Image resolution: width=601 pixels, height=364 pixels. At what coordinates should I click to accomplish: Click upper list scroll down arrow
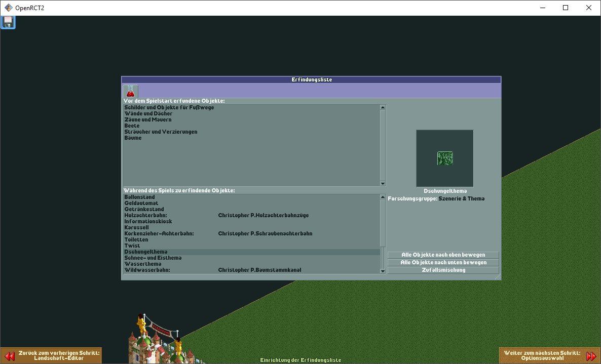tap(383, 184)
